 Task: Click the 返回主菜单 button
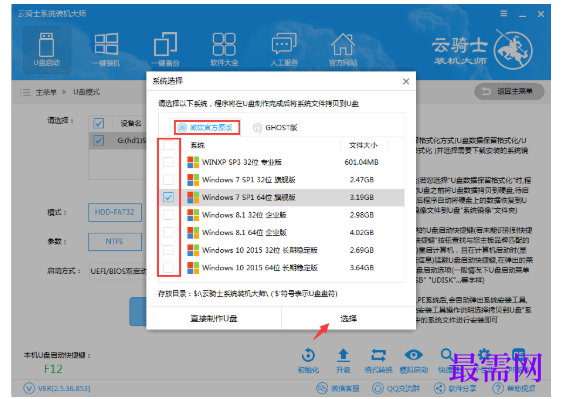(x=509, y=92)
